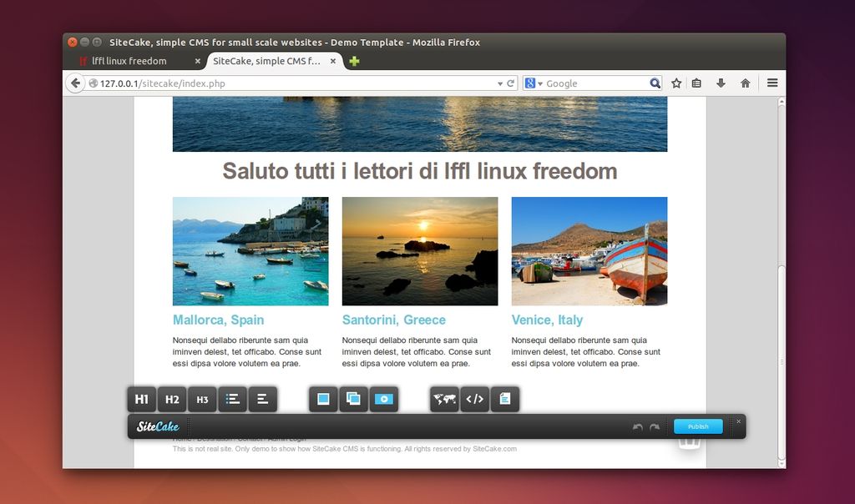Open the Firefox hamburger menu
The image size is (855, 504).
772,83
